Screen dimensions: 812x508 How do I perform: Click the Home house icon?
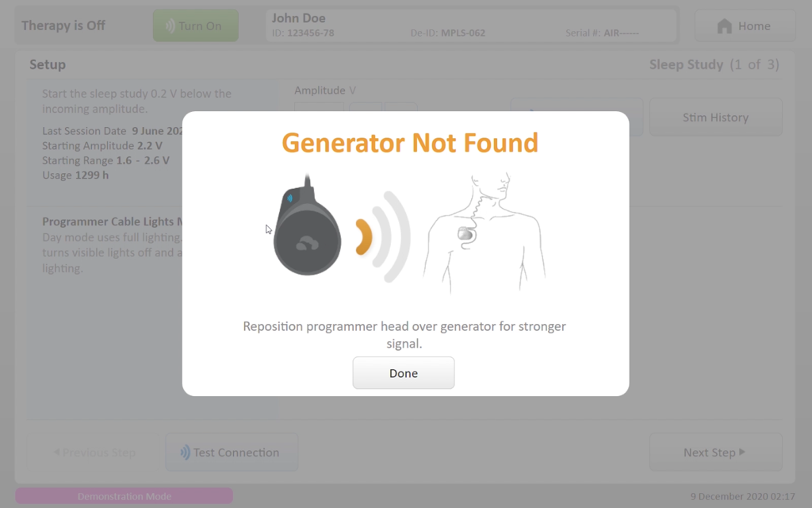coord(725,26)
